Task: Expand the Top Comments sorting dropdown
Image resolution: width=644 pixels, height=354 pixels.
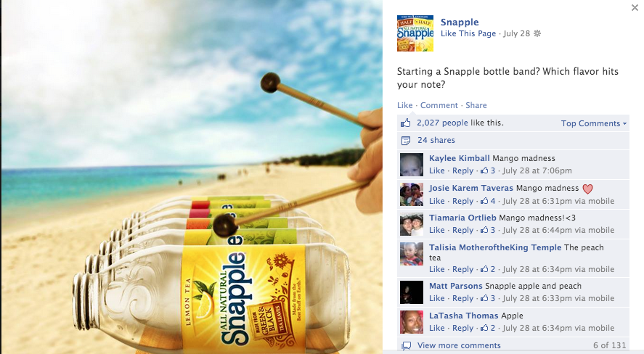Action: tap(594, 123)
